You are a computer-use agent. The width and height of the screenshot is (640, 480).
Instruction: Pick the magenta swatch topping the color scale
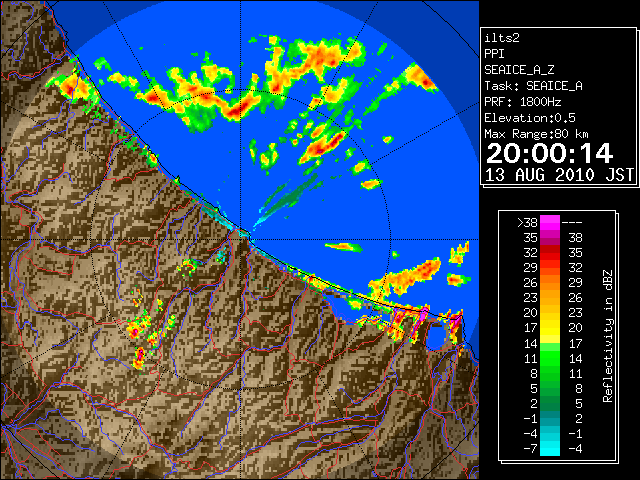(x=550, y=222)
